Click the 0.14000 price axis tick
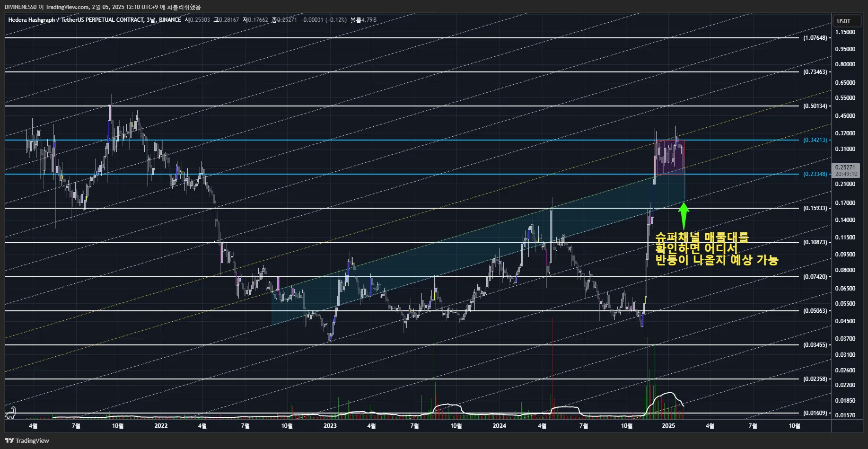Screen dimensions: 868x449 click(845, 220)
